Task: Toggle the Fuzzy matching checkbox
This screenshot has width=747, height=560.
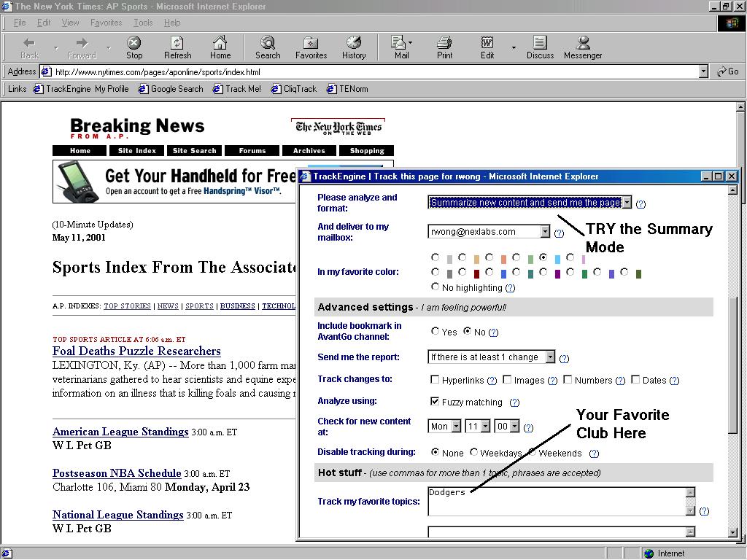Action: pyautogui.click(x=435, y=402)
